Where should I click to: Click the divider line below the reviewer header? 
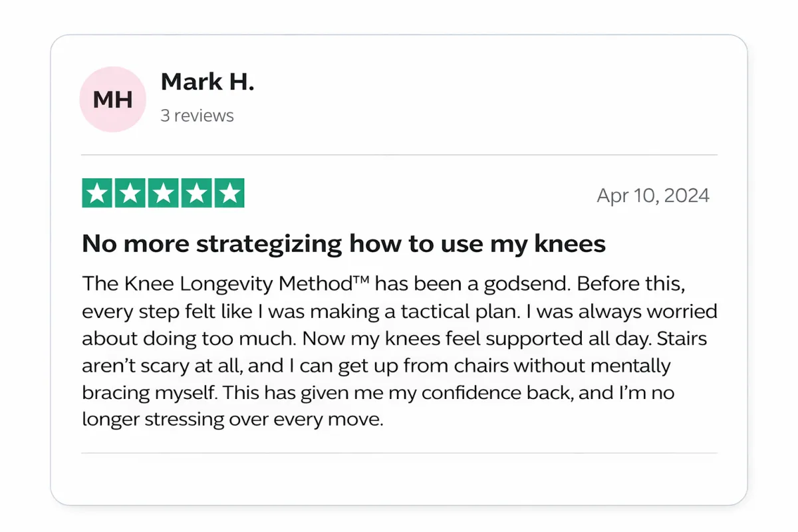coord(399,155)
